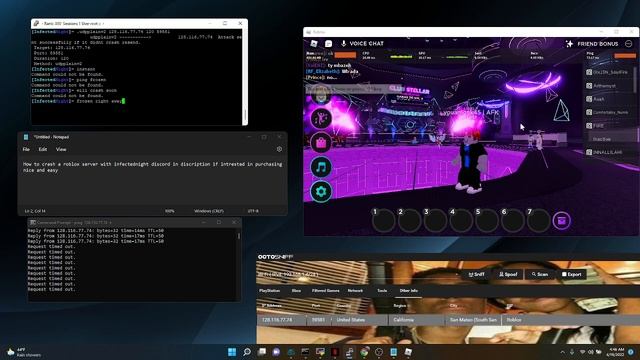Click the Sniff button in OctoSniff
This screenshot has height=360, width=640.
(x=476, y=274)
